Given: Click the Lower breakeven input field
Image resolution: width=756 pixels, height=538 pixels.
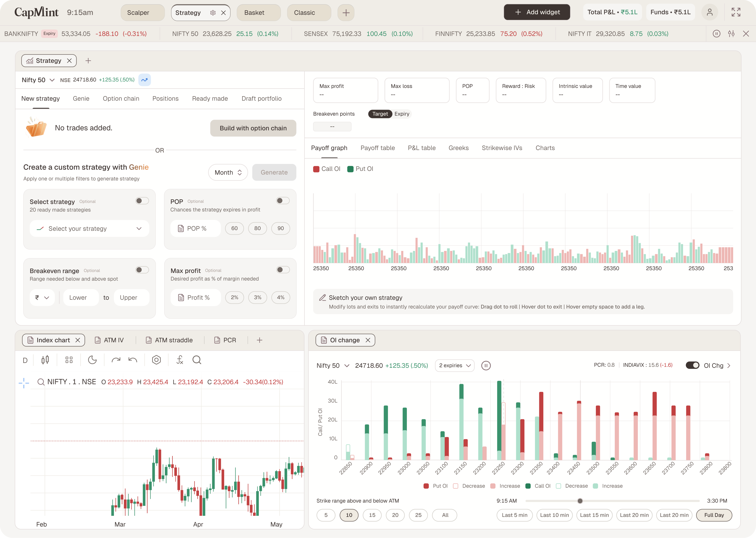Looking at the screenshot, I should tap(81, 297).
